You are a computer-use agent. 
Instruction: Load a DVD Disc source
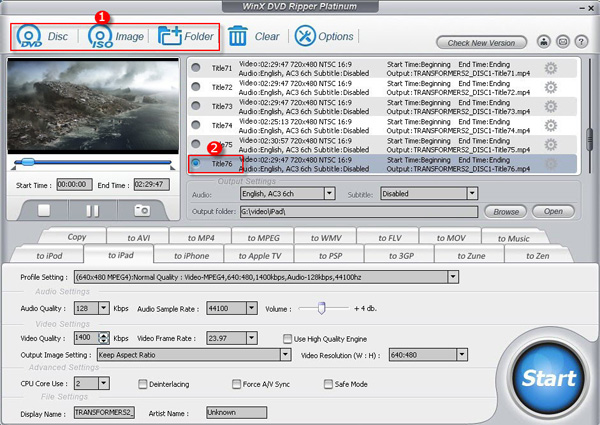42,36
